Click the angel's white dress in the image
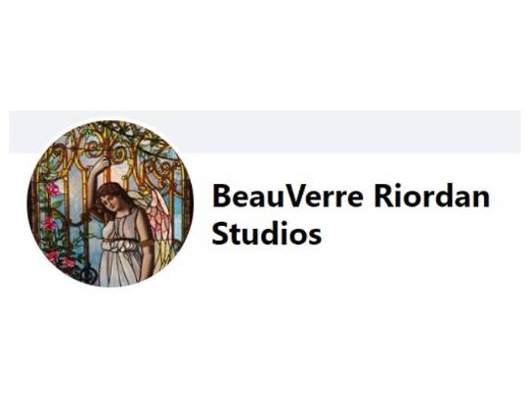The width and height of the screenshot is (532, 399). click(x=119, y=249)
